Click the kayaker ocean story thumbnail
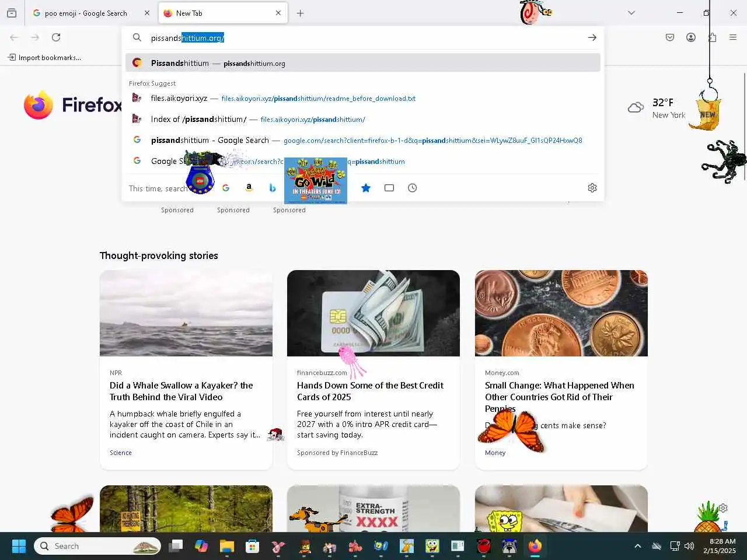The width and height of the screenshot is (747, 560). pos(186,313)
